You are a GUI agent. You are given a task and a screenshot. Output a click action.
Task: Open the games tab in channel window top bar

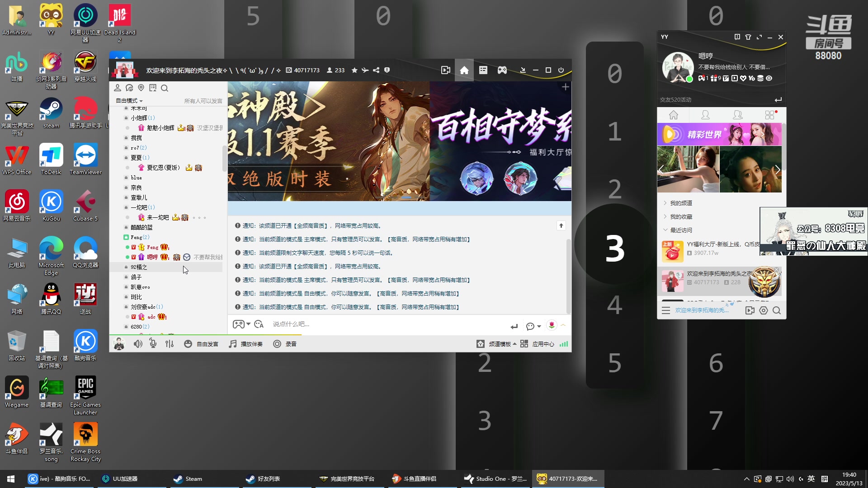click(x=502, y=70)
